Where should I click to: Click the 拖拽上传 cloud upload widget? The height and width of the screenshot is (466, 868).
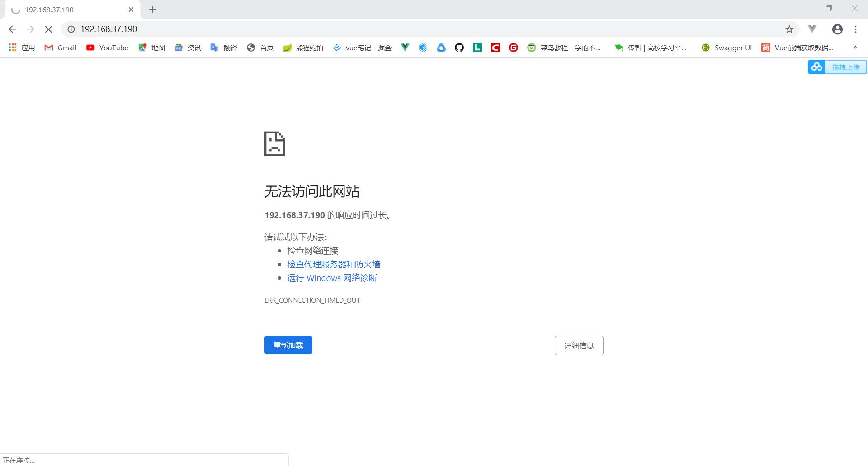[837, 67]
